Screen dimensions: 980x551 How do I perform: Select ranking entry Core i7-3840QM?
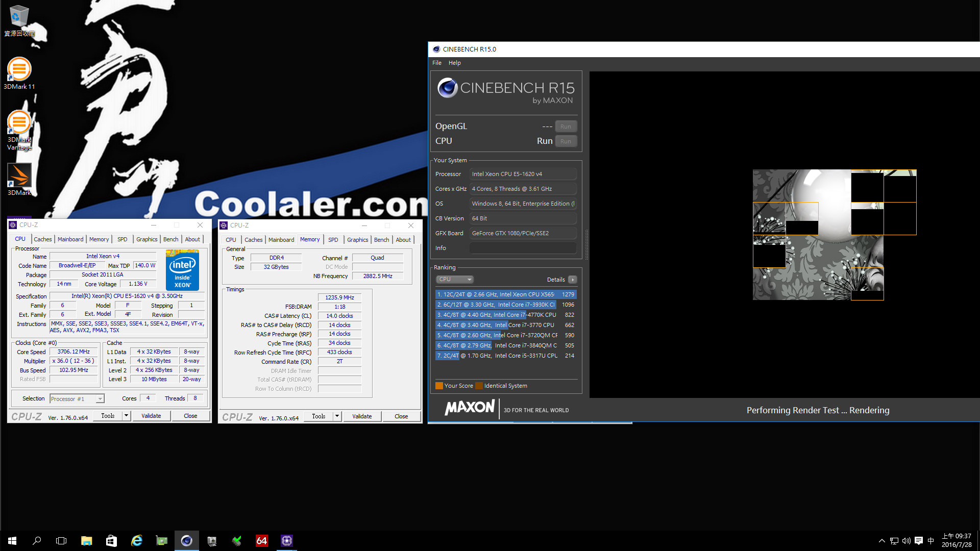tap(506, 345)
